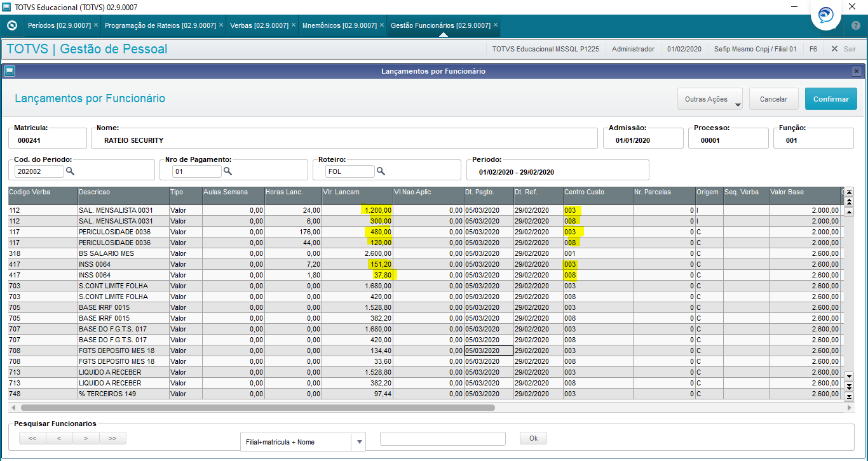868x461 pixels.
Task: Click the employee search text field
Action: pyautogui.click(x=443, y=439)
